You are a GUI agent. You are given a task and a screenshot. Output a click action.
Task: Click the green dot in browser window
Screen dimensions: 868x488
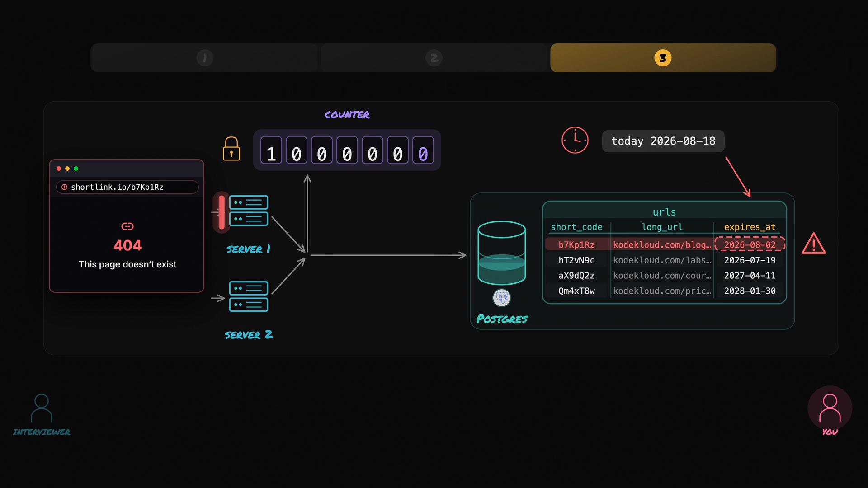click(x=76, y=169)
